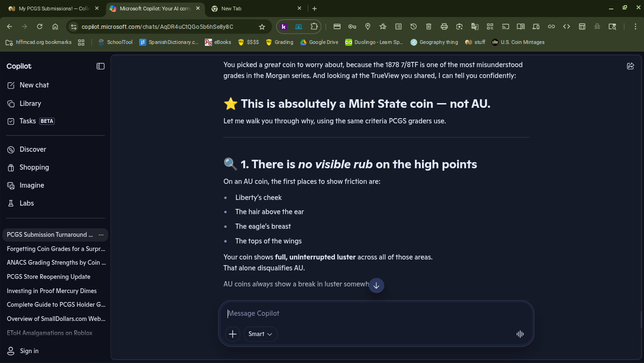Click the copy link chain icon

551,26
